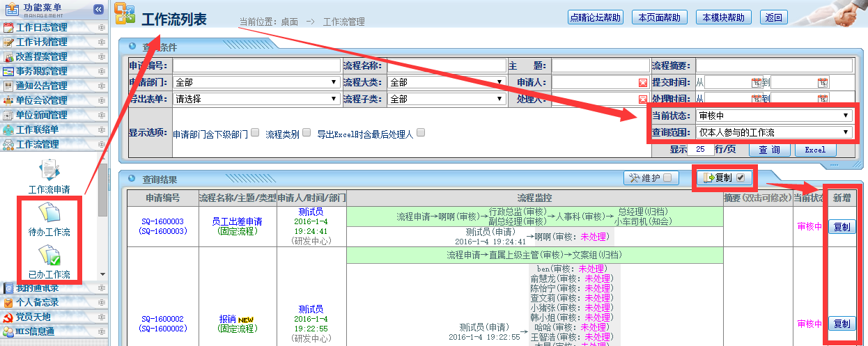Clear the 申请人 field with red X
Screen dimensions: 868x346
tap(642, 83)
